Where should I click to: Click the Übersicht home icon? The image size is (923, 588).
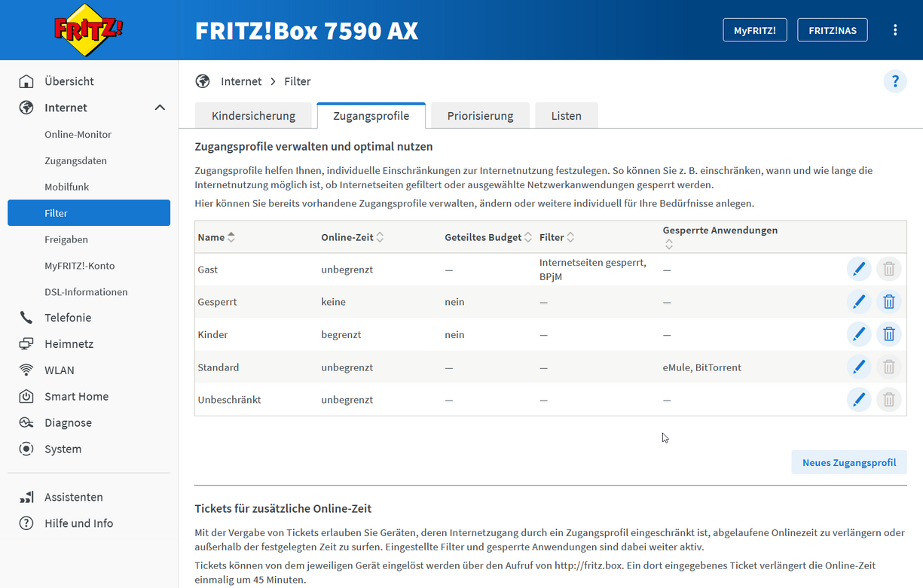[26, 81]
